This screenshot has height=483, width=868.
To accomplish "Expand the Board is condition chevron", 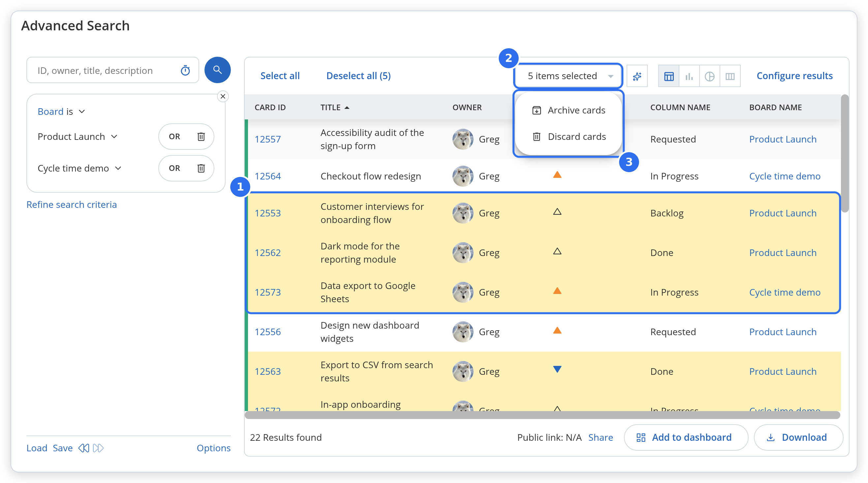I will pos(82,112).
